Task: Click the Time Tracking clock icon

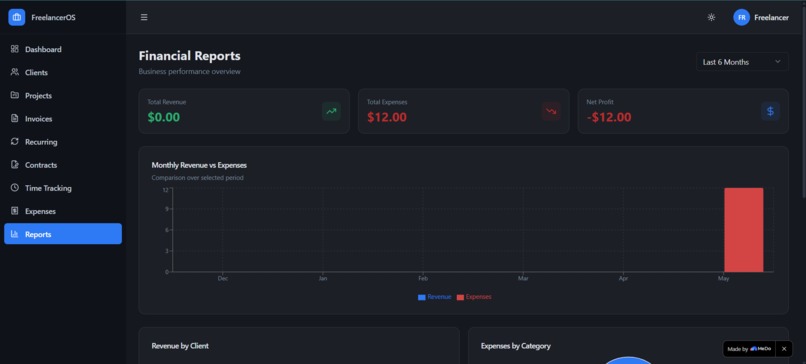Action: 14,188
